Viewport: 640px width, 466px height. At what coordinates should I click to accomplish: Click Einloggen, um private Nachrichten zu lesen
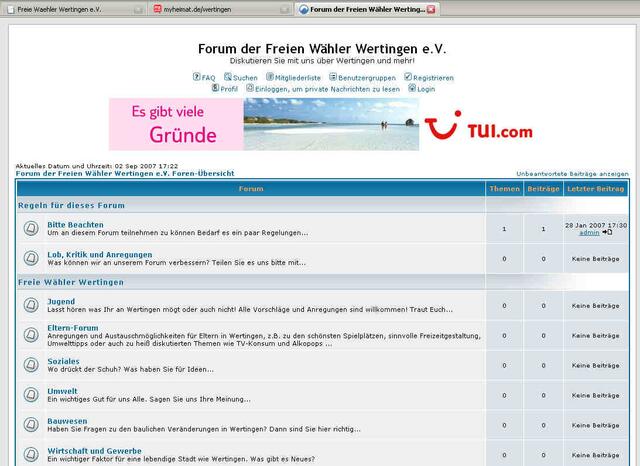(x=327, y=89)
